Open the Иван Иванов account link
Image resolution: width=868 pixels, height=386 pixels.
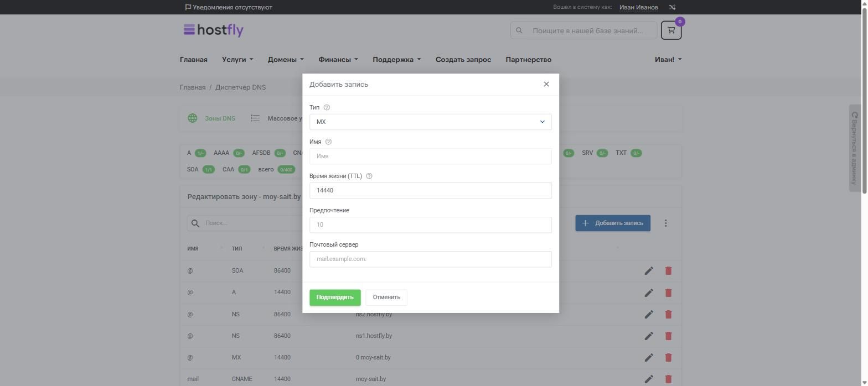638,7
